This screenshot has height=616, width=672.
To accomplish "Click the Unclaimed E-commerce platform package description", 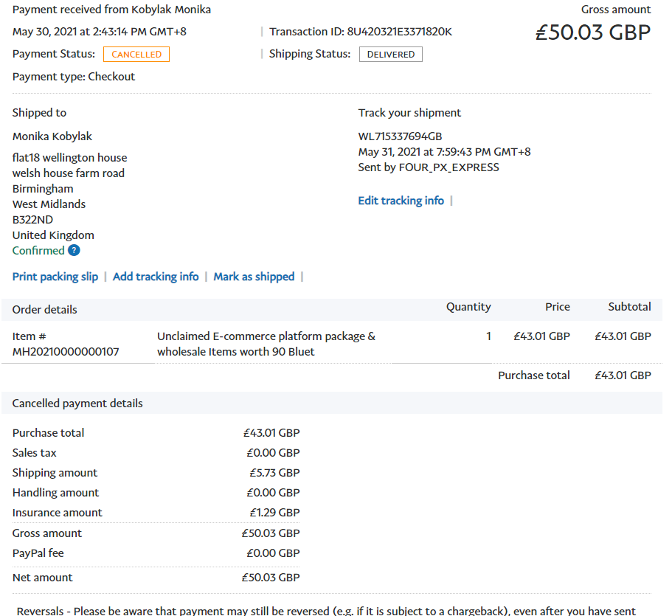I will pos(266,344).
